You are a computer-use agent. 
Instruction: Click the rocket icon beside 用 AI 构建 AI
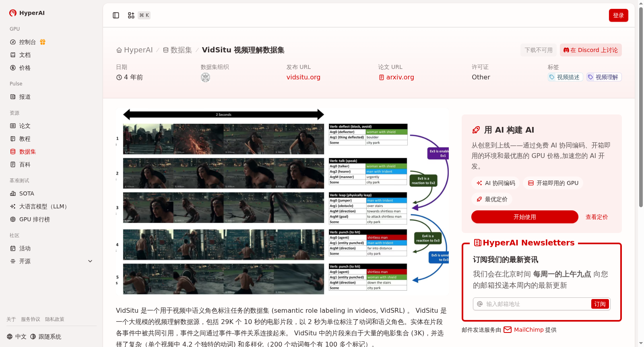[476, 130]
